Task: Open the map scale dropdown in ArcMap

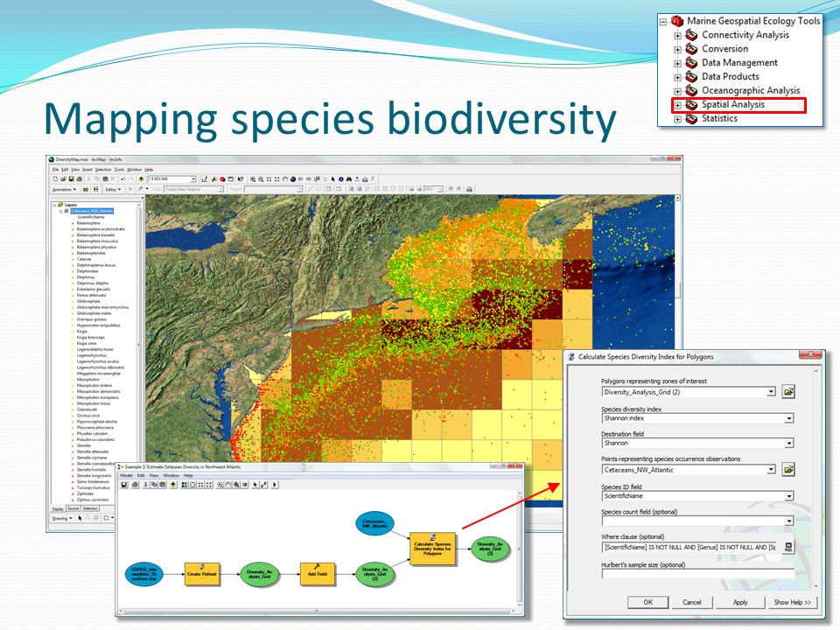Action: [x=193, y=178]
